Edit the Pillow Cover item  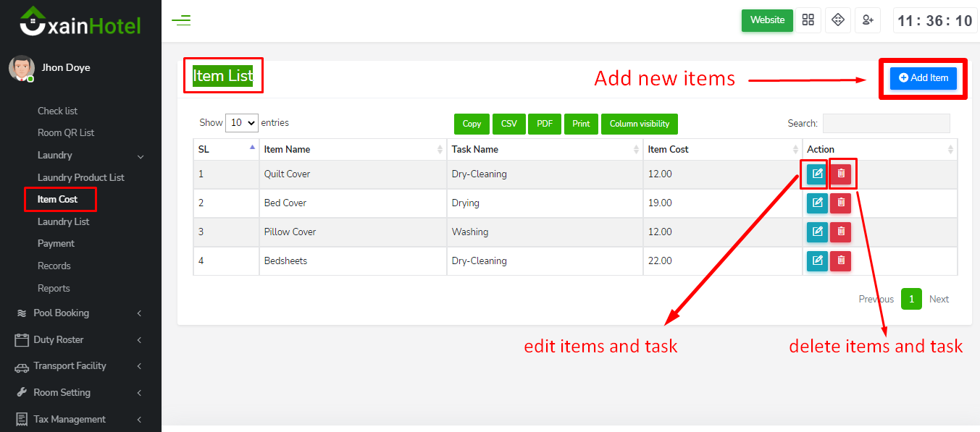[817, 232]
